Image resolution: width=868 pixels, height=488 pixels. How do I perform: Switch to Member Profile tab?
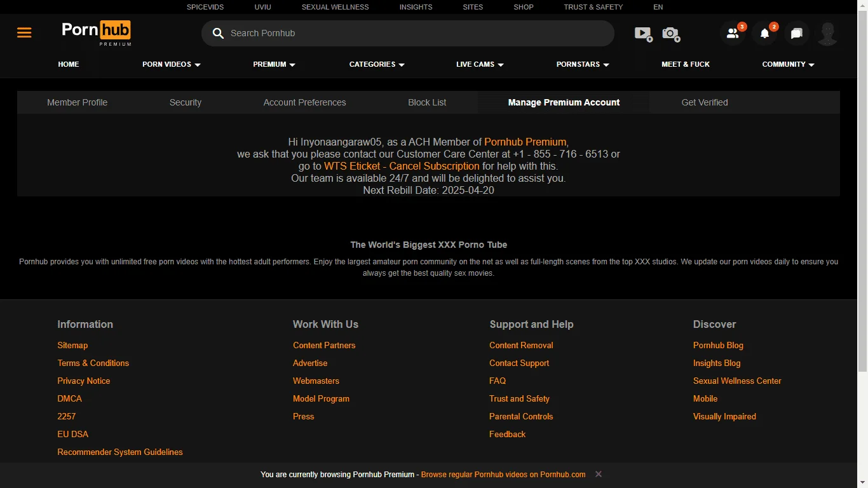pos(78,102)
